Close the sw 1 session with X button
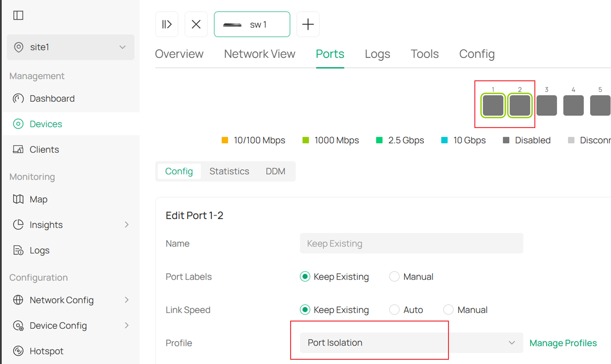611x364 pixels. 196,24
